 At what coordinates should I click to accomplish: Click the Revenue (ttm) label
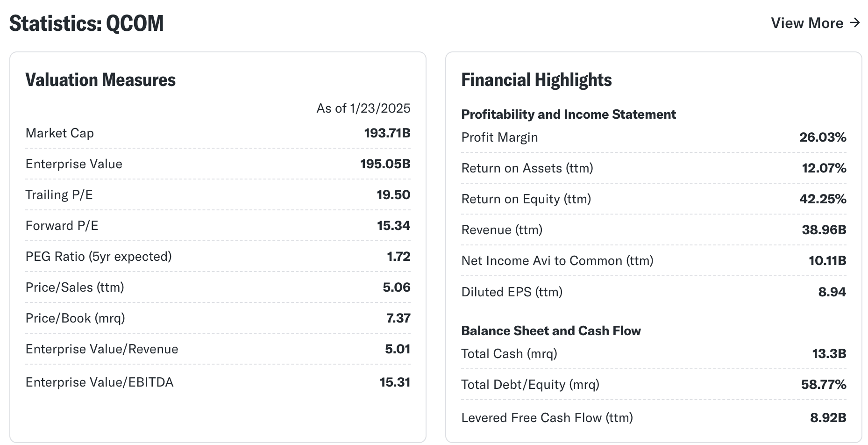[x=502, y=230]
